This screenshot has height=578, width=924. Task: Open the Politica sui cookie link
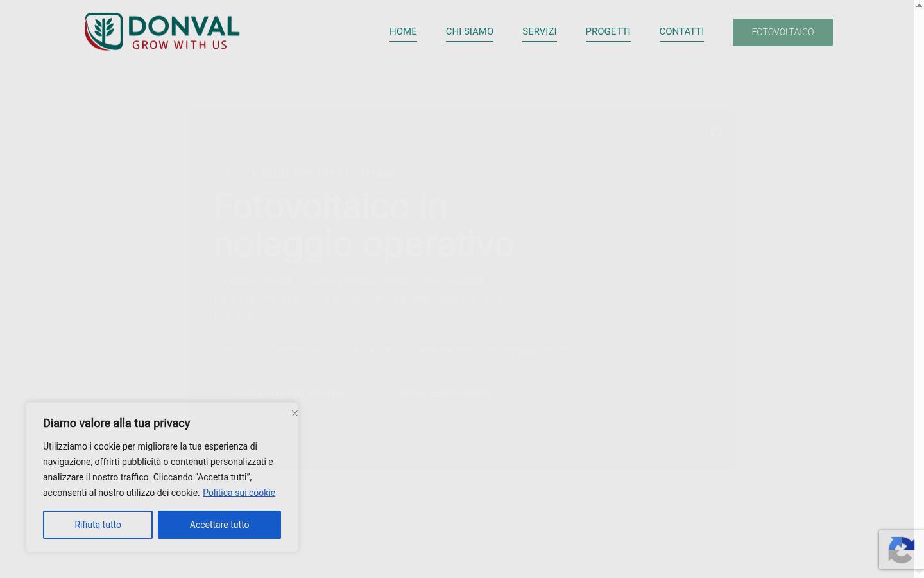pyautogui.click(x=239, y=493)
